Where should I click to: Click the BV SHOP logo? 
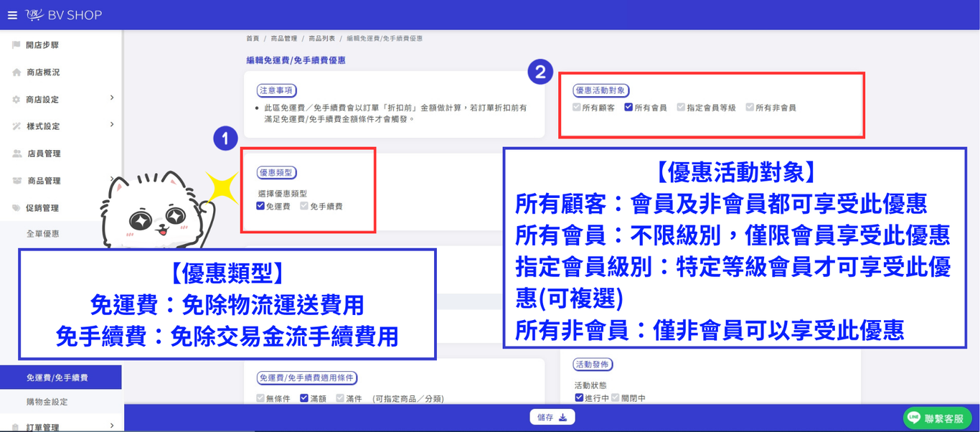tap(63, 15)
